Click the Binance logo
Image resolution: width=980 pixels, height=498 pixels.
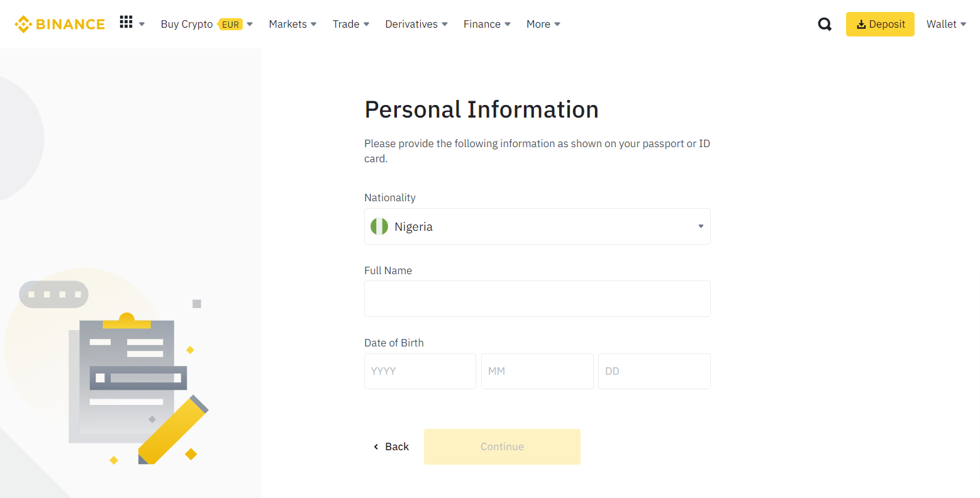point(60,24)
